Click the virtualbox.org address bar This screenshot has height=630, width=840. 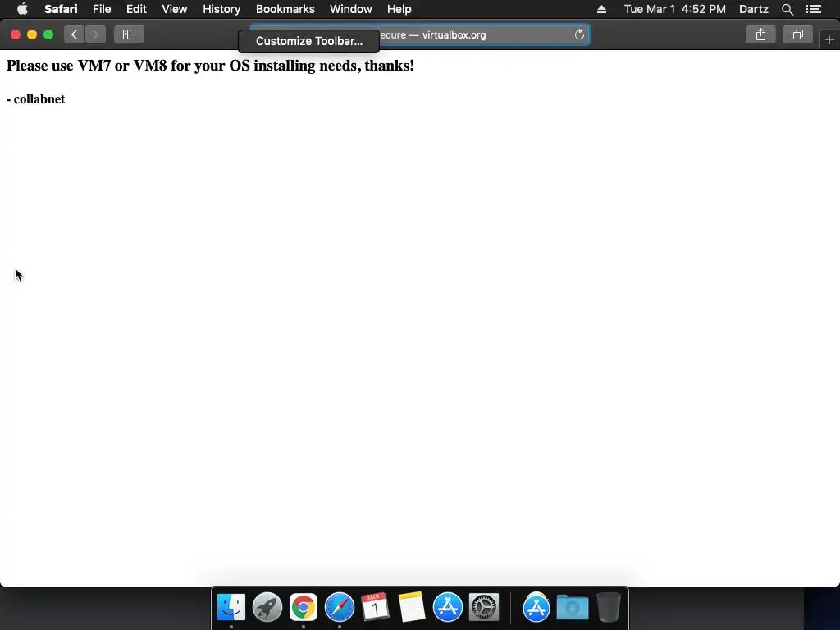(x=419, y=34)
